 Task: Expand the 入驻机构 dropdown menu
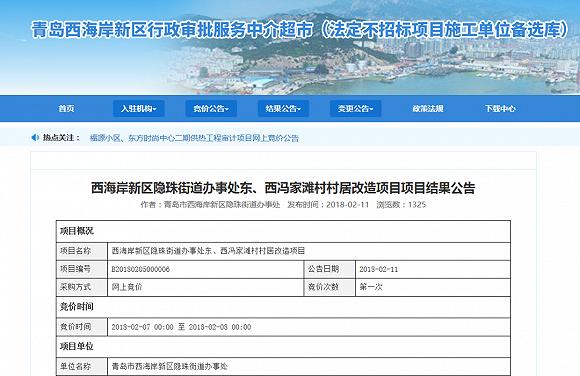tap(139, 108)
